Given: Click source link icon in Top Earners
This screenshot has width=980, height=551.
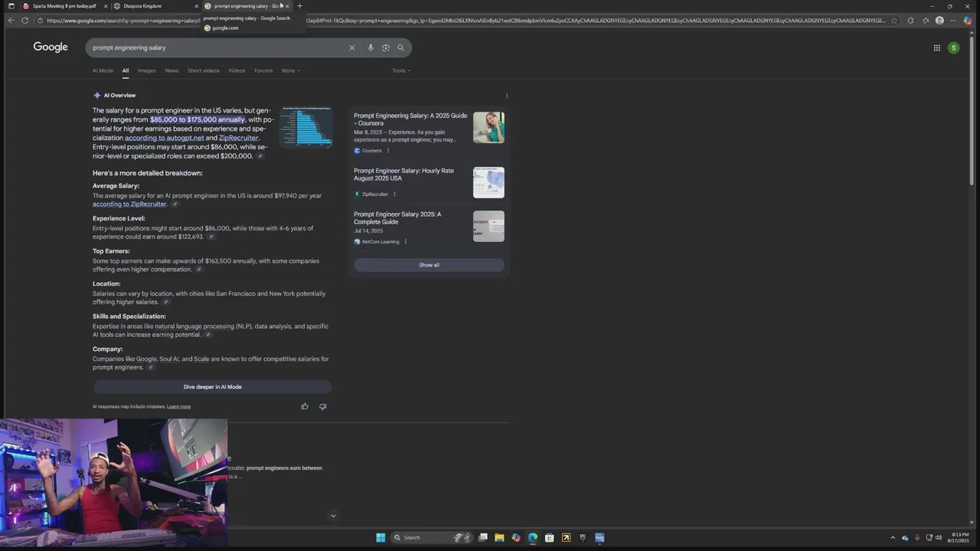Looking at the screenshot, I should (199, 269).
